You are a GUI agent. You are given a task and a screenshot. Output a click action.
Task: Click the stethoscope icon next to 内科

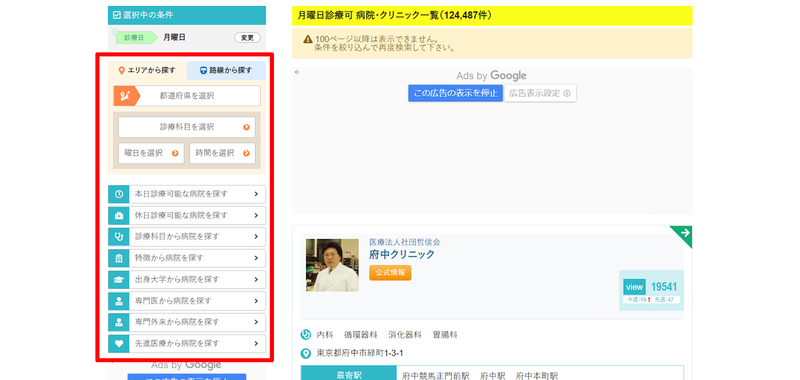tap(306, 335)
